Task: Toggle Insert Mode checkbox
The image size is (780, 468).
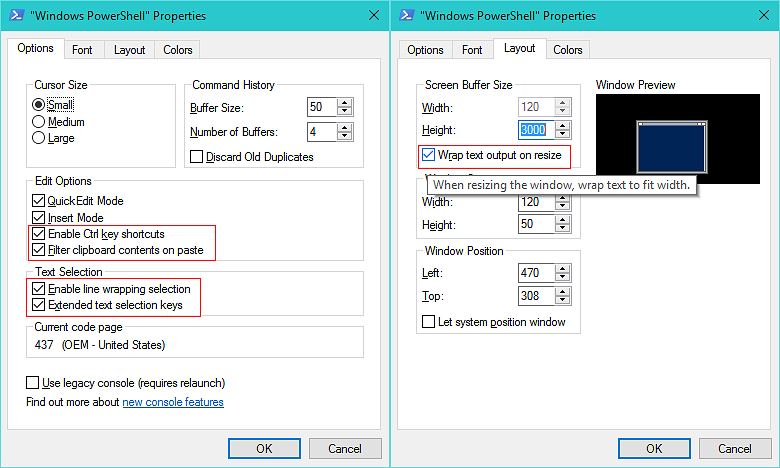Action: coord(38,218)
